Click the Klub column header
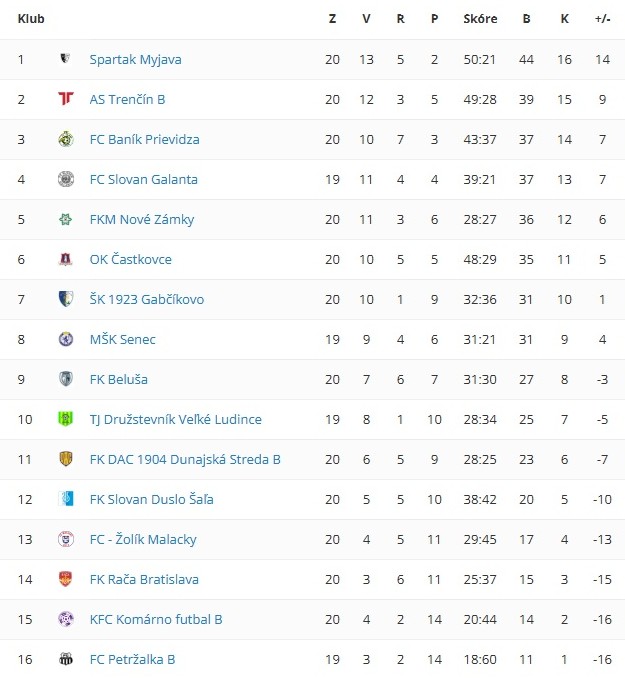625x678 pixels. [31, 18]
